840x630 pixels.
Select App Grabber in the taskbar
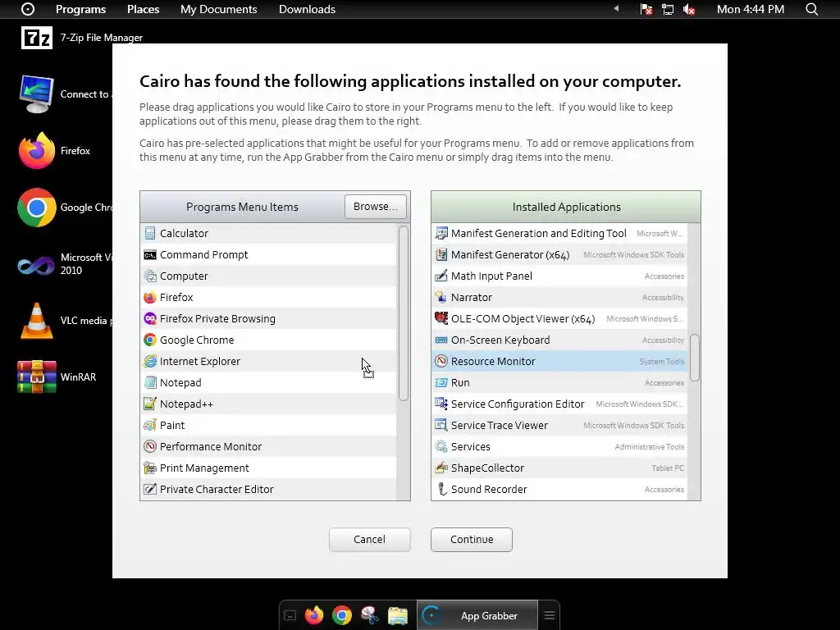[x=477, y=615]
